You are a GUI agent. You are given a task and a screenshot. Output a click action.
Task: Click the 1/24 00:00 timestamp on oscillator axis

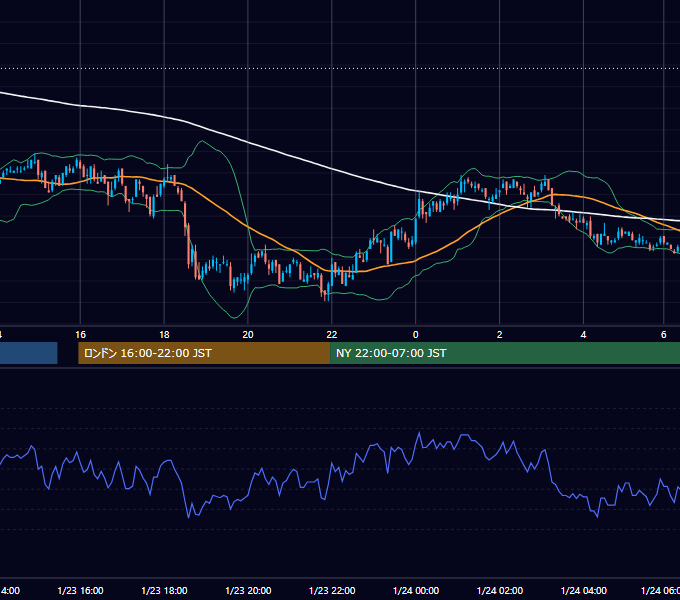tap(416, 590)
